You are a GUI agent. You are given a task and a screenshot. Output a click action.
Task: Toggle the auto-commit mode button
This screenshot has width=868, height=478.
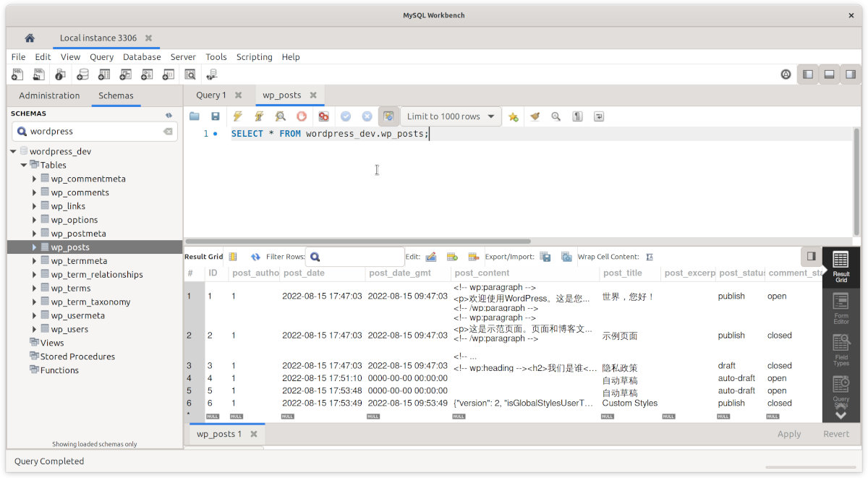tap(389, 116)
